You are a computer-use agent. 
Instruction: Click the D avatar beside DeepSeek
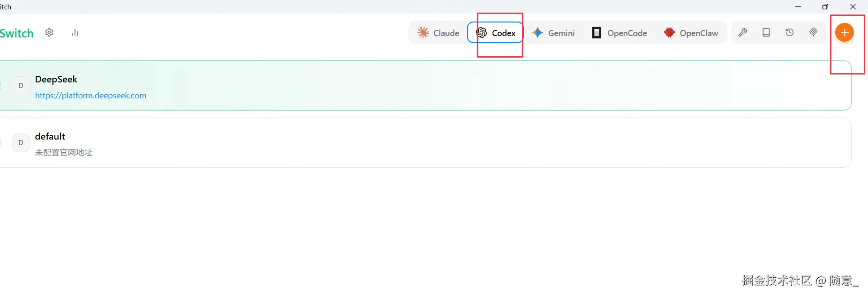(21, 86)
